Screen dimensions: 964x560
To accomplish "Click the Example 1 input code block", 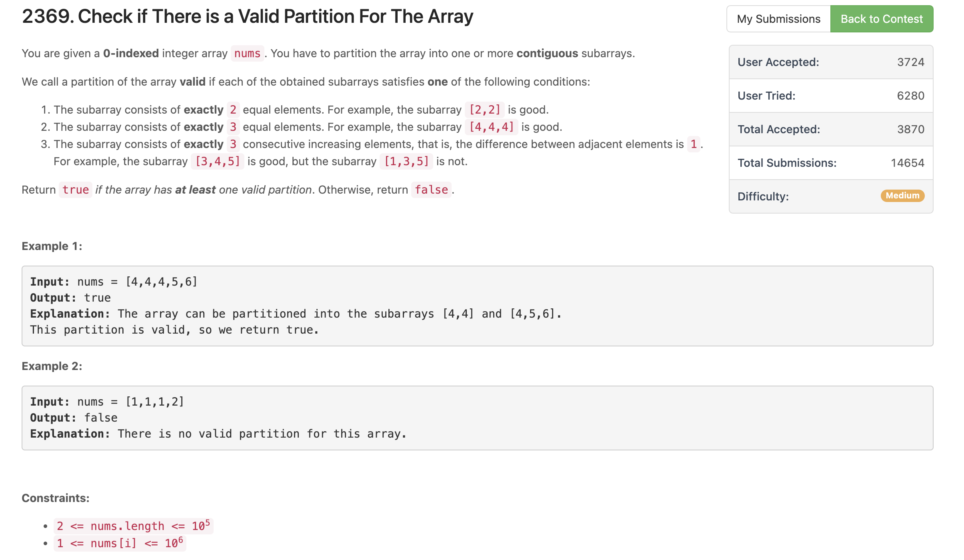I will click(477, 306).
